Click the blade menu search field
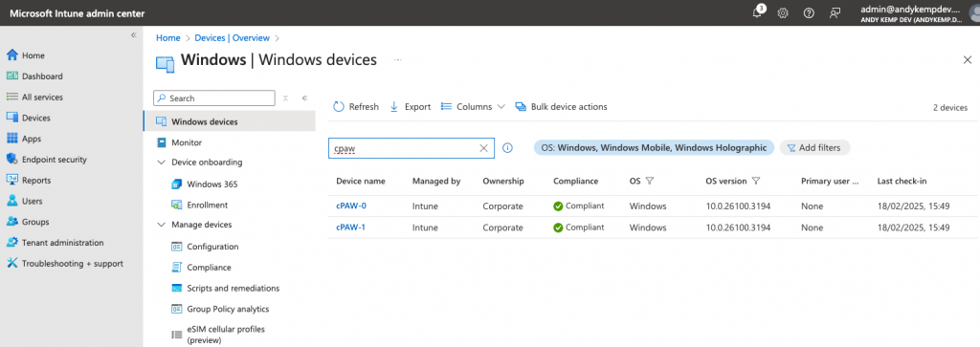This screenshot has height=347, width=980. 214,98
